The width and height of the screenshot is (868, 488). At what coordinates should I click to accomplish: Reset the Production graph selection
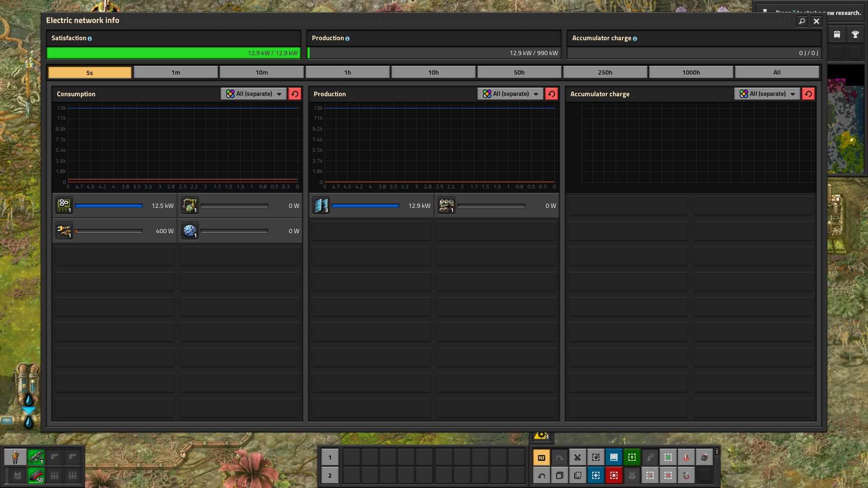tap(552, 94)
